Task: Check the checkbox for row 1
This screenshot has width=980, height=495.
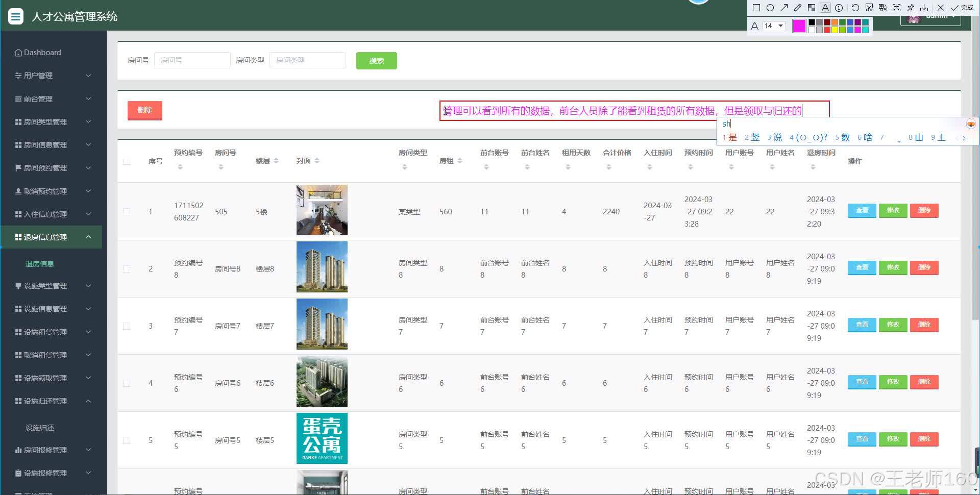Action: 127,212
